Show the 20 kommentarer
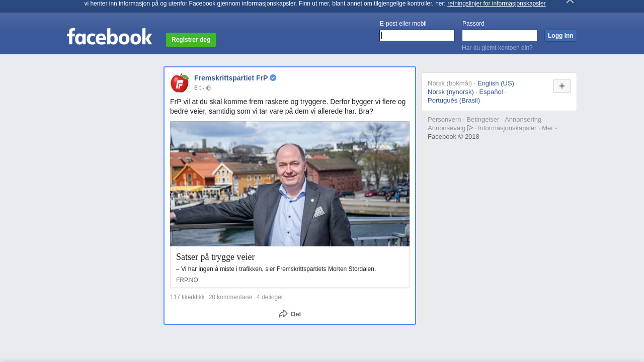The image size is (644, 362). tap(230, 297)
